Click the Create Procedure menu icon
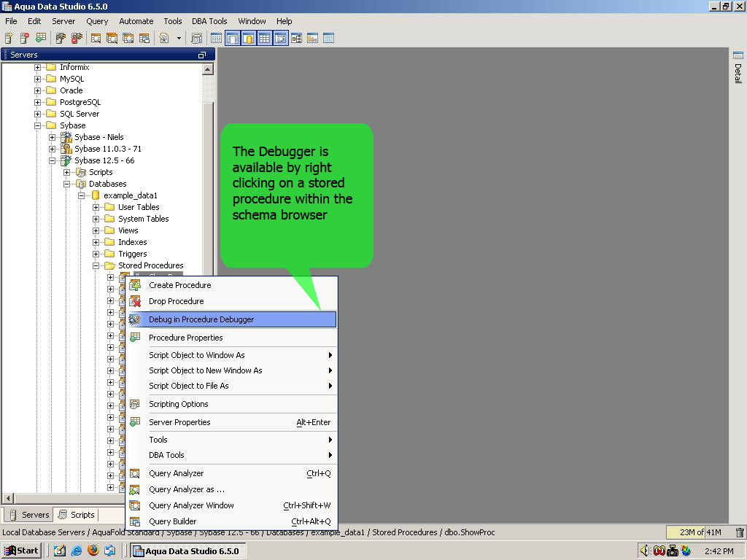 point(135,285)
